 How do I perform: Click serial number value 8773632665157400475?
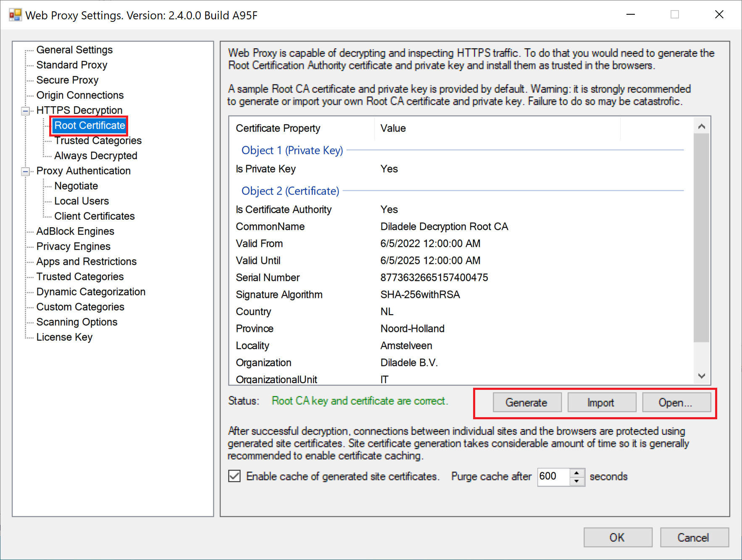pyautogui.click(x=434, y=278)
